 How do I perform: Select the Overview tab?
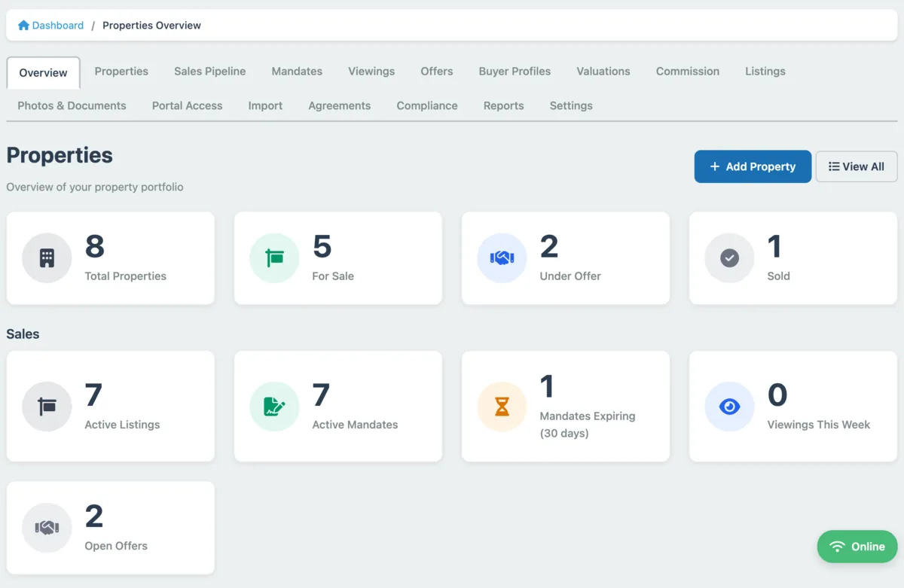pyautogui.click(x=44, y=73)
